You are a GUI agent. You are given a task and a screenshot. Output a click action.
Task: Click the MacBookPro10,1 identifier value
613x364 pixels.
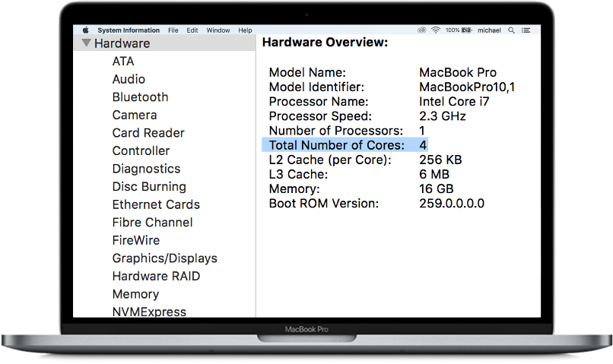[467, 87]
